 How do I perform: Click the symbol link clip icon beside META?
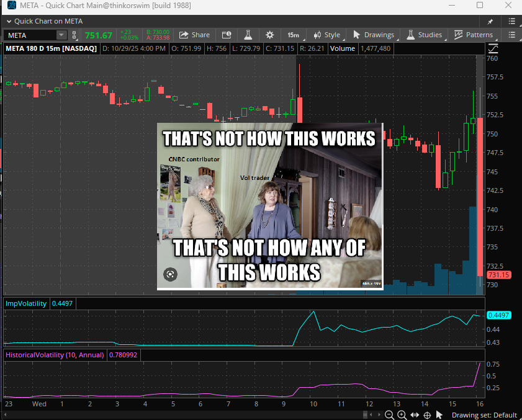[x=74, y=35]
